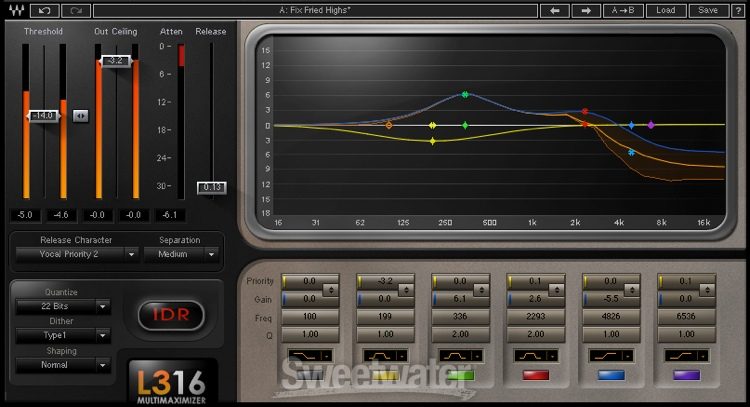Click the Out Ceiling slider handle at -3.2
This screenshot has height=407, width=750.
pyautogui.click(x=116, y=61)
